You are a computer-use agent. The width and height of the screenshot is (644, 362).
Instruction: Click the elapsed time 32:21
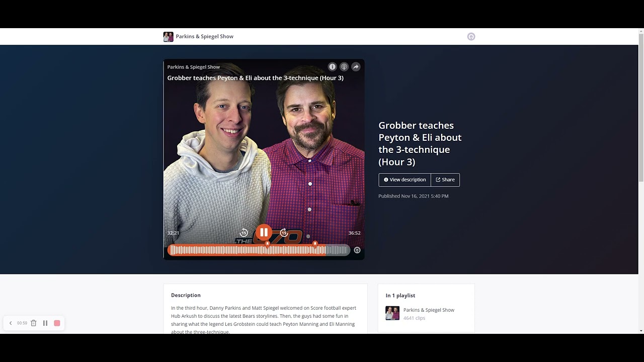coord(173,233)
